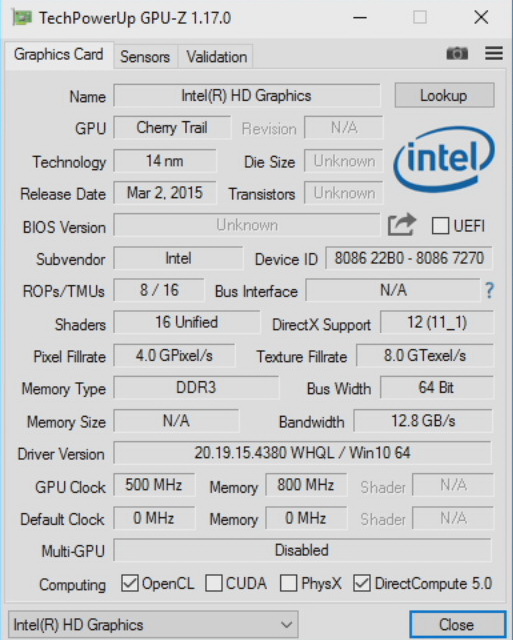Click the Intel logo image

[x=444, y=160]
